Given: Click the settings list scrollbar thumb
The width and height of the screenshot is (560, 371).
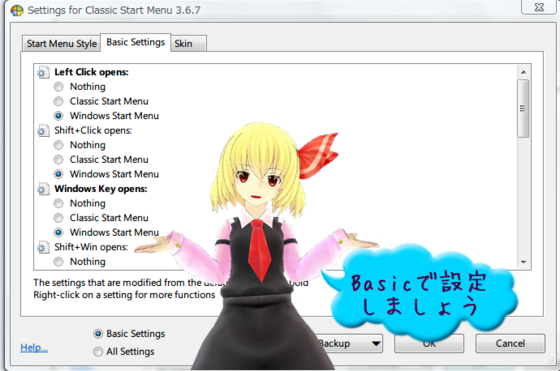Looking at the screenshot, I should click(x=523, y=109).
